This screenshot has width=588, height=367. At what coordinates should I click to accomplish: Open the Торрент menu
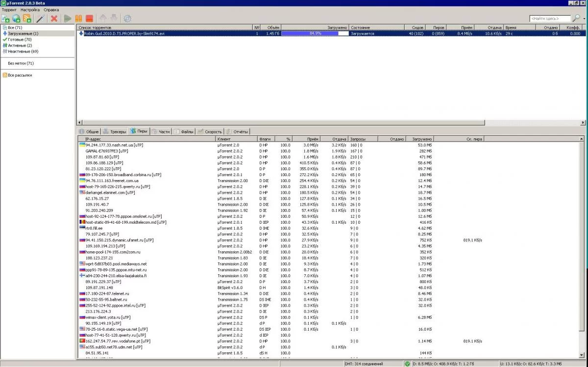9,10
